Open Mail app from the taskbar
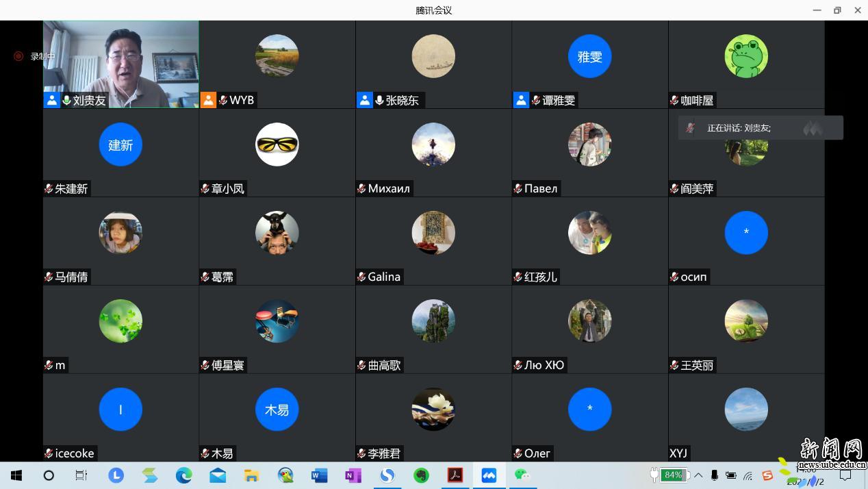This screenshot has height=489, width=868. [218, 475]
